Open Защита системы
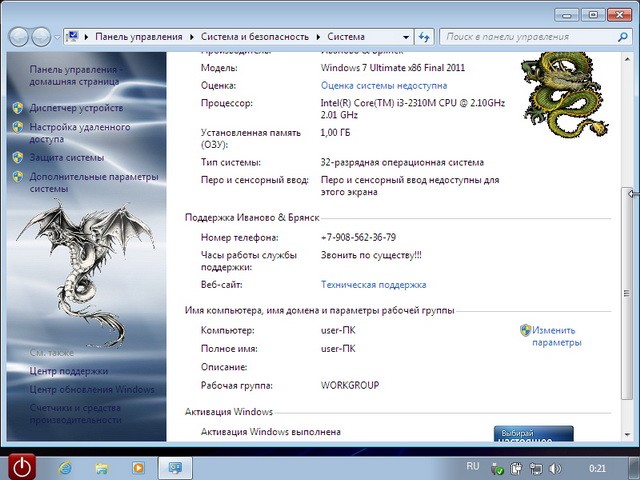Viewport: 640px width, 480px height. (67, 158)
